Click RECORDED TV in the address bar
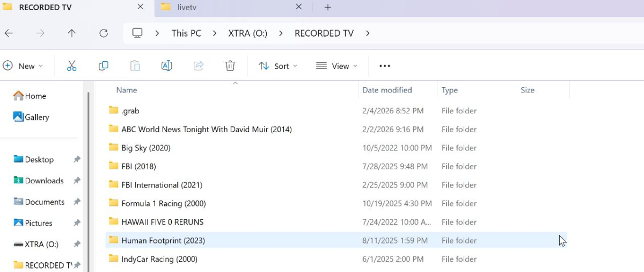 tap(324, 33)
